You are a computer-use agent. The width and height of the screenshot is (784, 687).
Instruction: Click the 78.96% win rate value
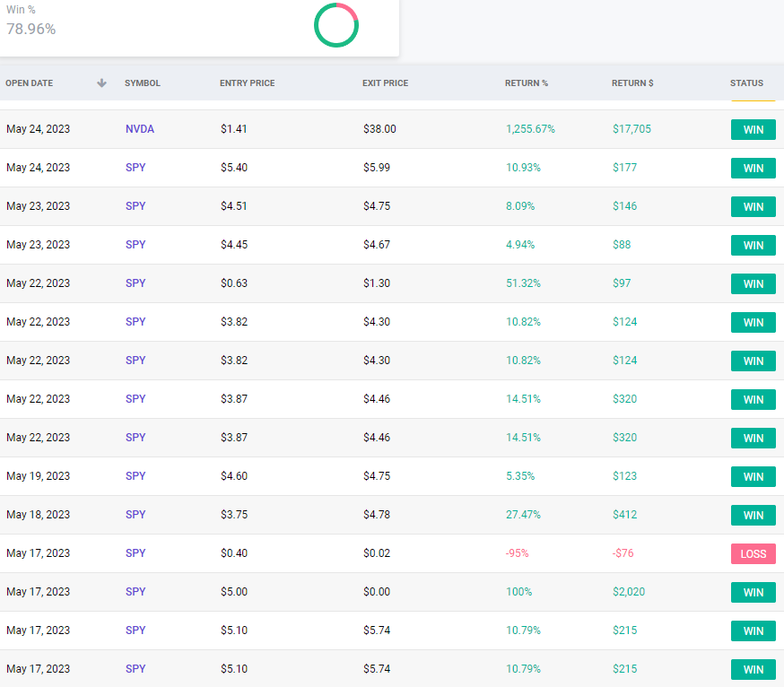(31, 29)
